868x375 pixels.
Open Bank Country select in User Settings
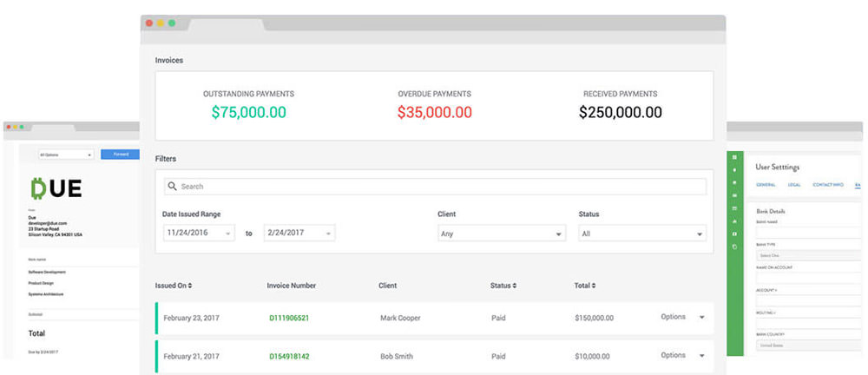coord(809,345)
